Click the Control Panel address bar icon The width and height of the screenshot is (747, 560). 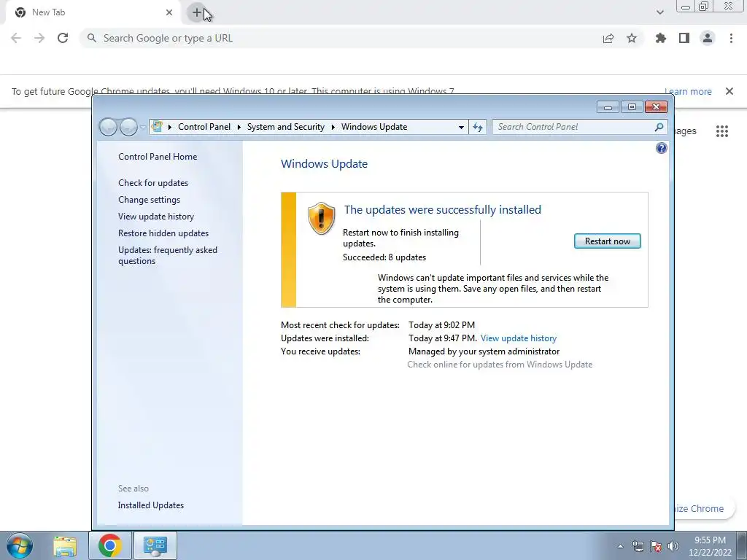pyautogui.click(x=157, y=127)
